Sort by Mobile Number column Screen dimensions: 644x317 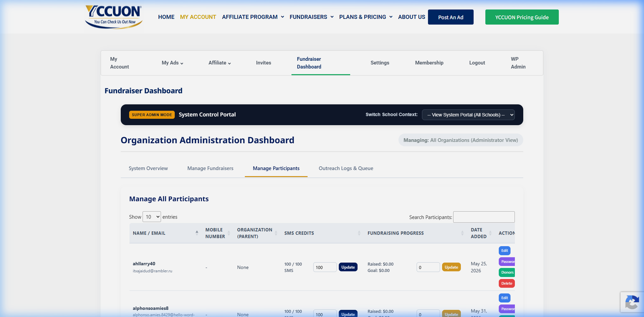pos(217,233)
